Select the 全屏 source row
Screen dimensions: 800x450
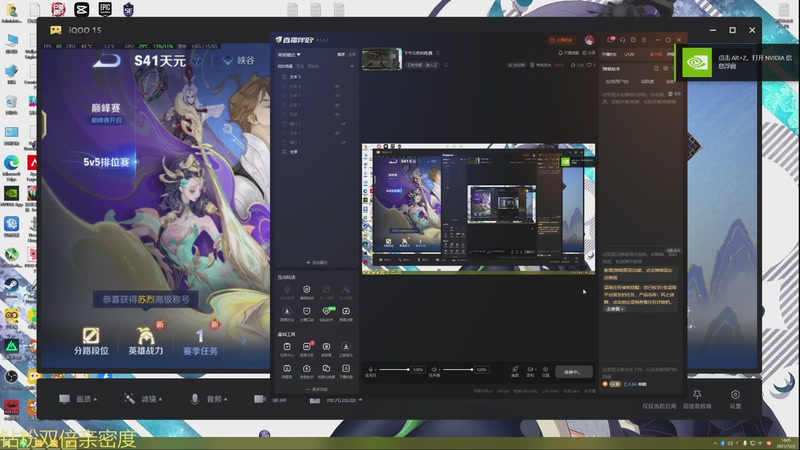(316, 152)
